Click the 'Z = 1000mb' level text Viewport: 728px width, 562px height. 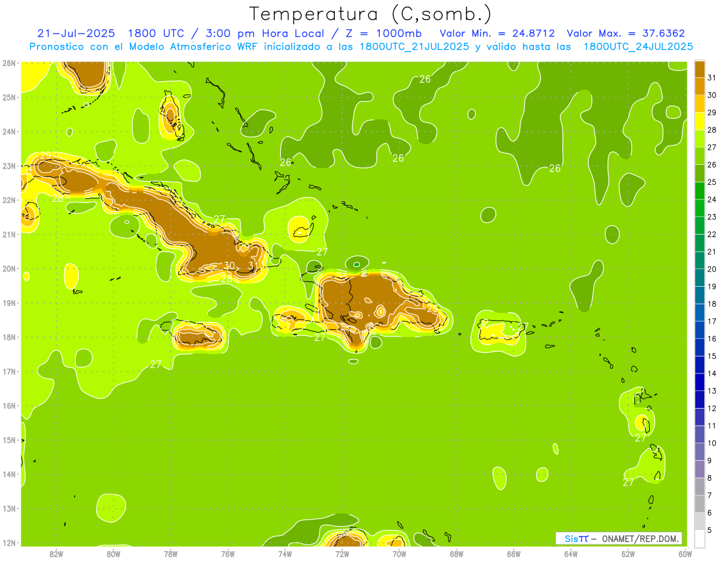point(388,33)
